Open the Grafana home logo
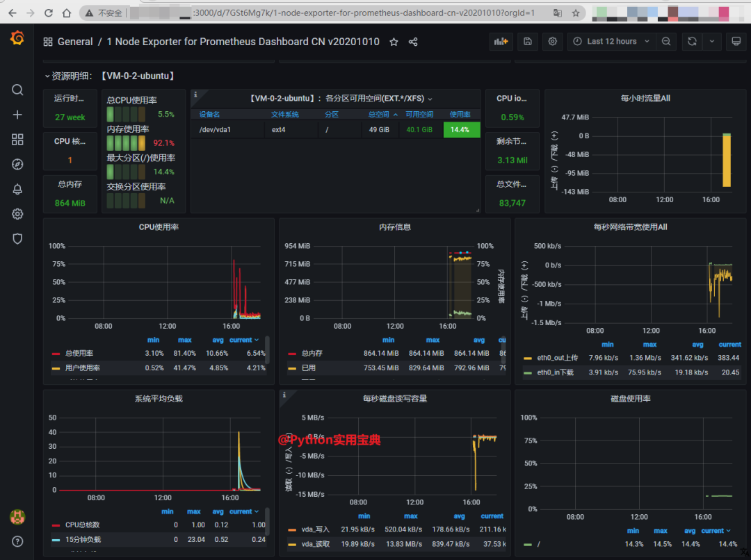 click(17, 38)
